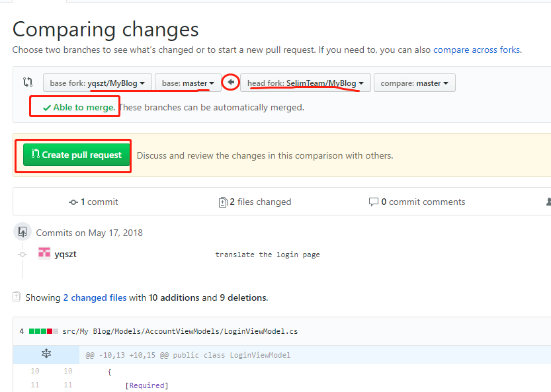551x392 pixels.
Task: Open the base fork yqszt/MyBlog dropdown
Action: click(x=97, y=82)
